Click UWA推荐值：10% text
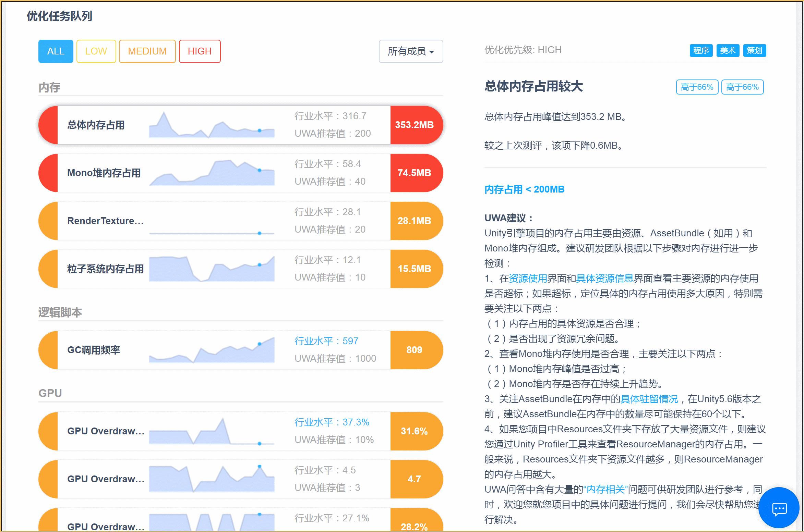Image resolution: width=804 pixels, height=532 pixels. 334,440
